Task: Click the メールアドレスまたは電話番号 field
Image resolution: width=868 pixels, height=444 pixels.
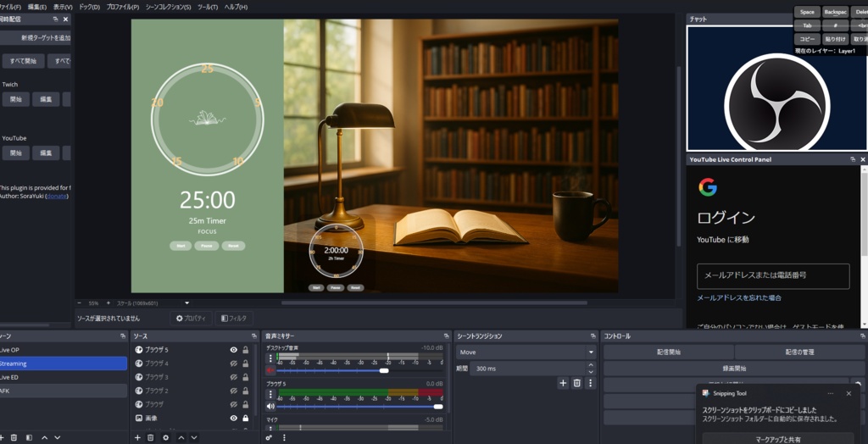Action: (x=773, y=275)
